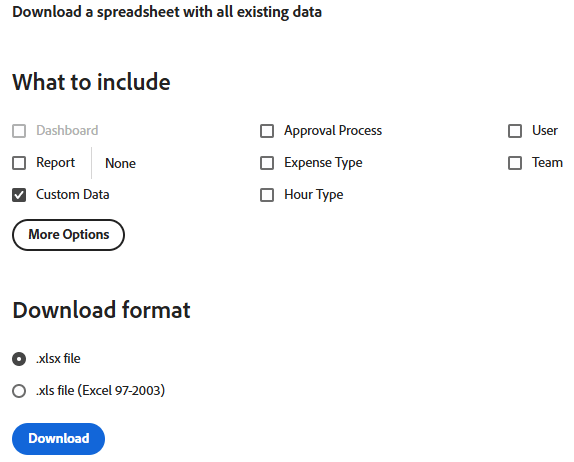The image size is (574, 462).
Task: Enable the Team checkbox
Action: [515, 163]
